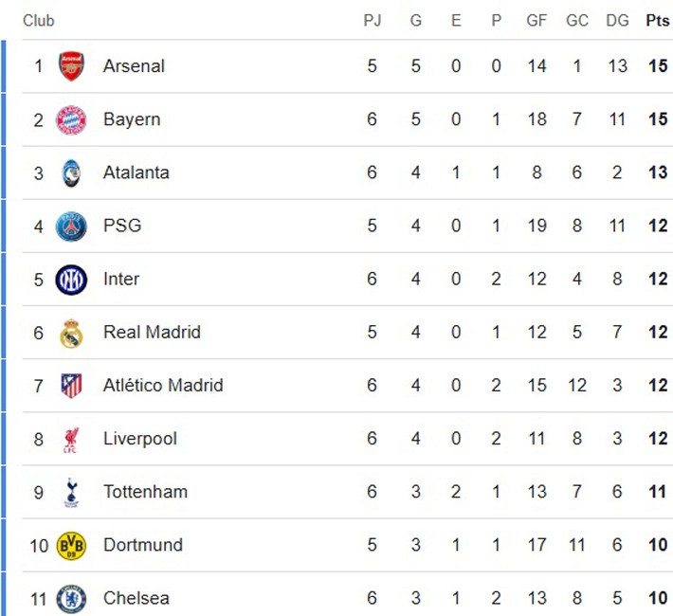Click the Pts column header

pyautogui.click(x=657, y=21)
